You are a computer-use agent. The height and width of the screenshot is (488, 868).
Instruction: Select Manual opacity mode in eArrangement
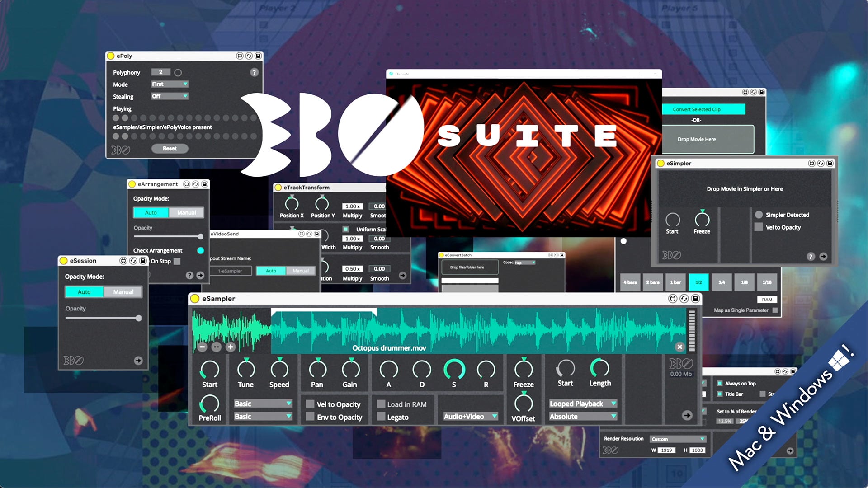186,212
